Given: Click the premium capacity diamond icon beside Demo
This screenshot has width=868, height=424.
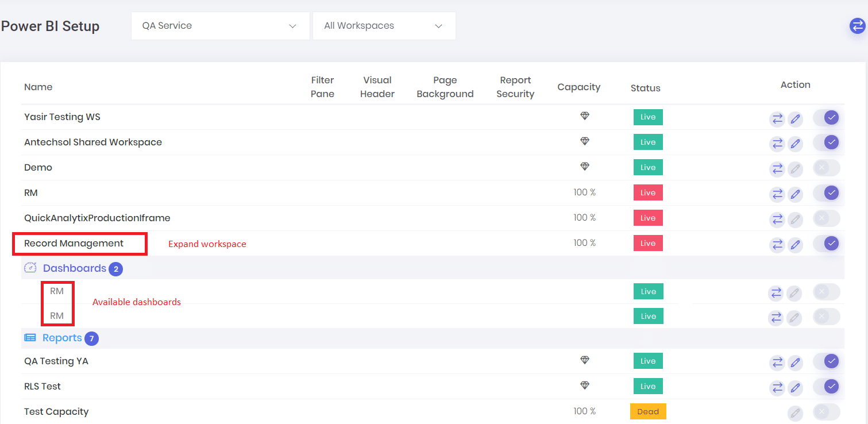Looking at the screenshot, I should (x=584, y=166).
